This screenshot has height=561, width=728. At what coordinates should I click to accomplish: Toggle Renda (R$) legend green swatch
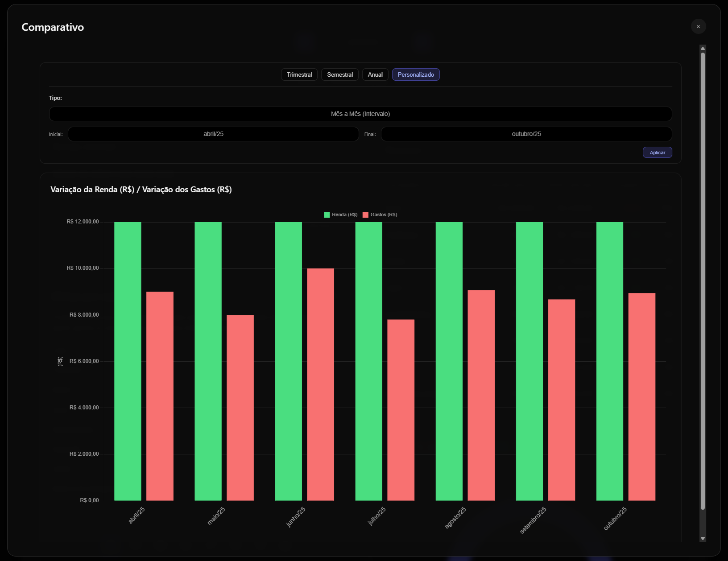click(327, 215)
